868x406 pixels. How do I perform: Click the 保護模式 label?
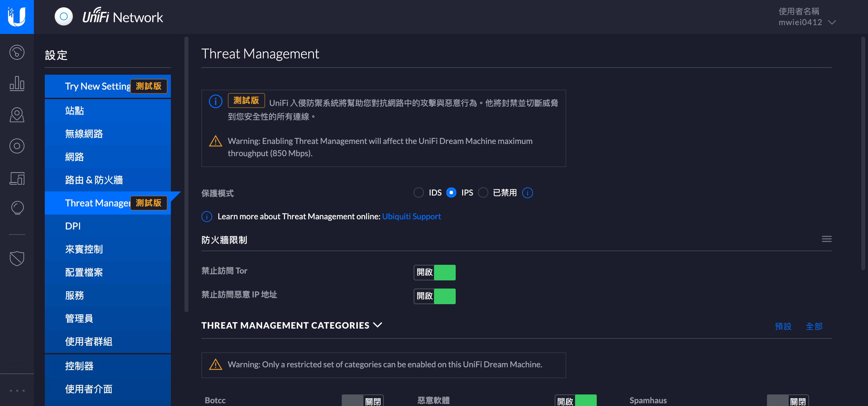217,193
